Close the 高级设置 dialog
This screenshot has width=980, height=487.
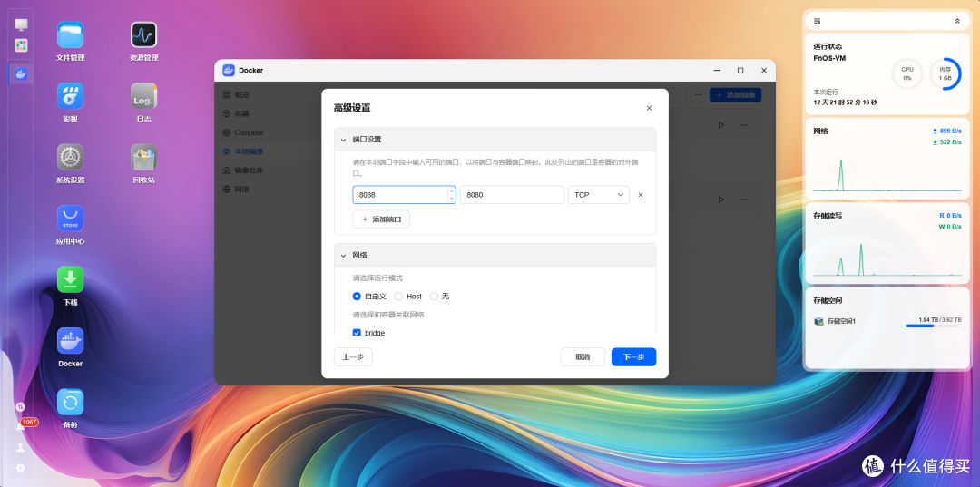[x=649, y=108]
